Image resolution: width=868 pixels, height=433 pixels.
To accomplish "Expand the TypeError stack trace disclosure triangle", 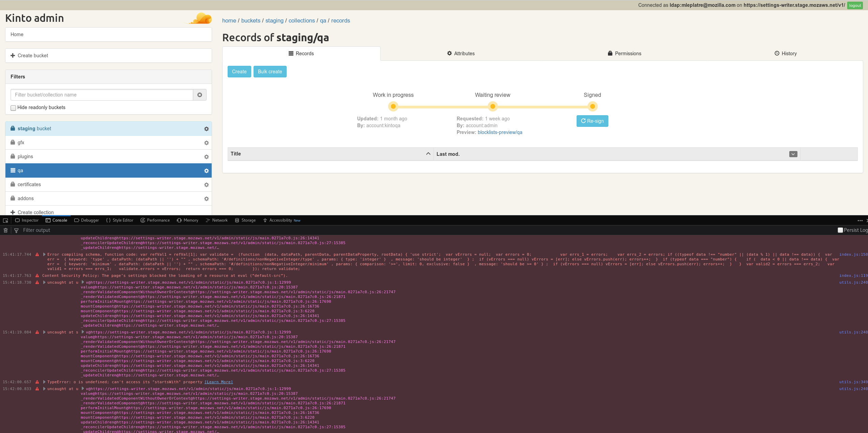I will 44,382.
